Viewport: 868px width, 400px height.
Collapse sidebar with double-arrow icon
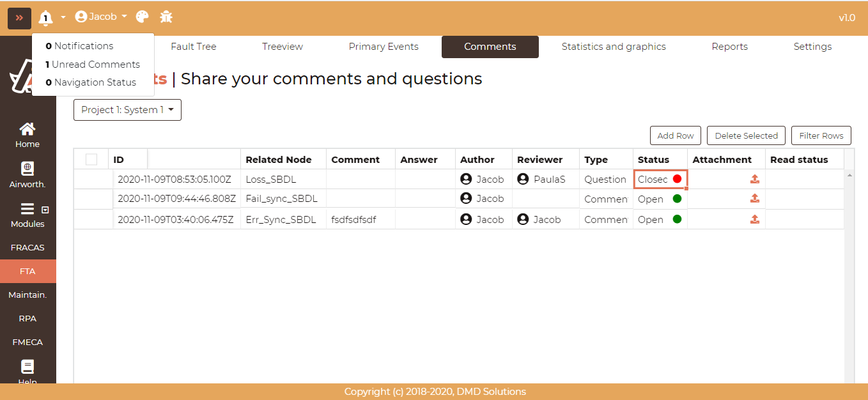click(x=19, y=18)
